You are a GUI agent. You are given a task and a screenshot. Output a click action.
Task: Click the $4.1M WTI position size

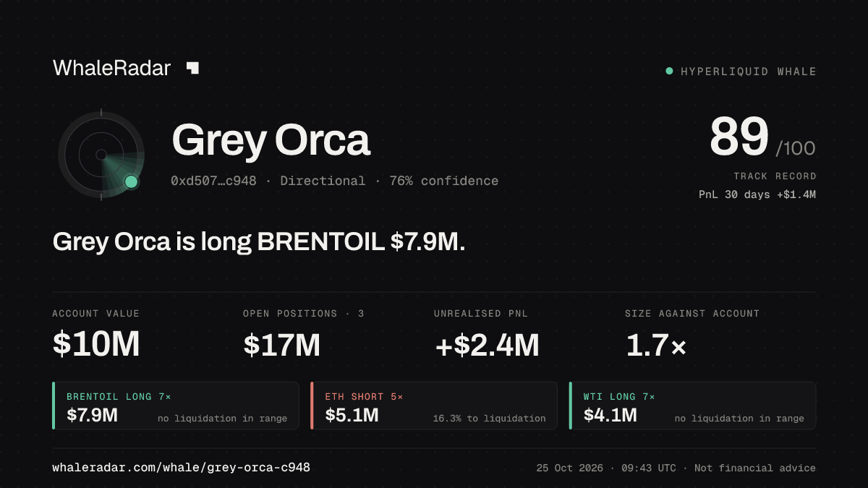[610, 415]
